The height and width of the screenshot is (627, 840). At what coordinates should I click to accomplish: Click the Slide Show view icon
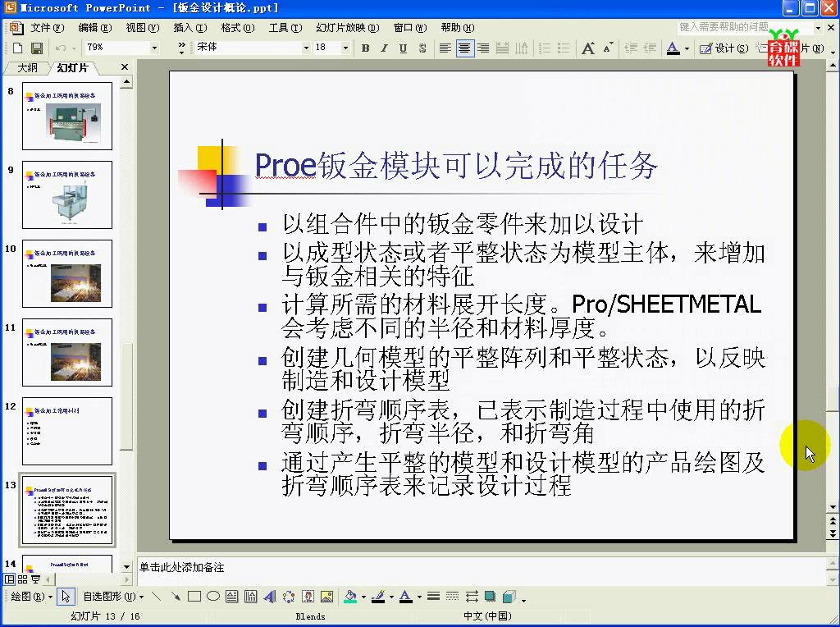pos(35,579)
